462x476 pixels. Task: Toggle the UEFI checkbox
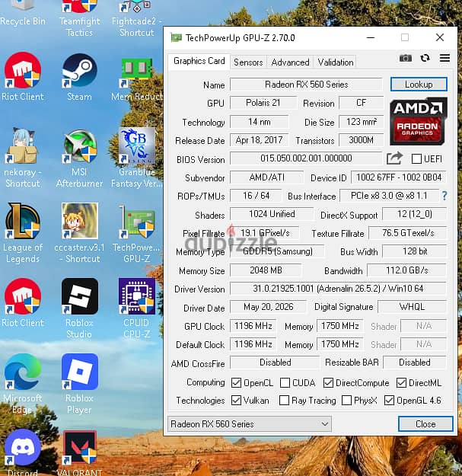(x=416, y=158)
